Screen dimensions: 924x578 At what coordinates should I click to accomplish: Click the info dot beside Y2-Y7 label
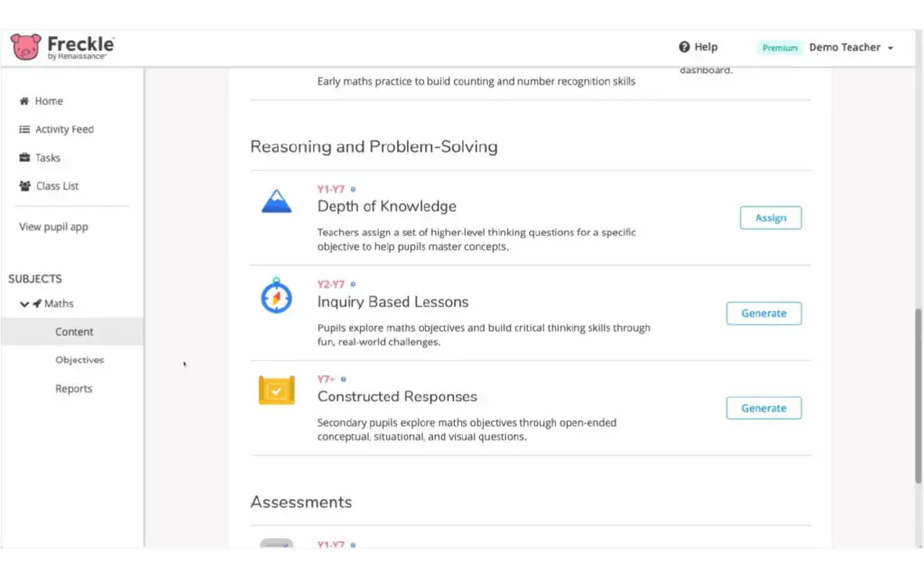tap(353, 284)
